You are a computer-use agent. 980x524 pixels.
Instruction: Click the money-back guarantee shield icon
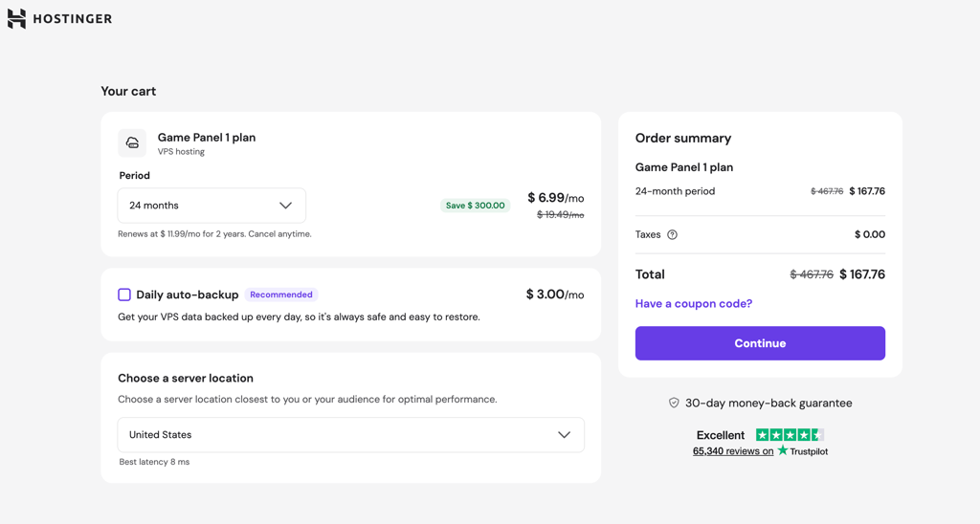pos(674,404)
